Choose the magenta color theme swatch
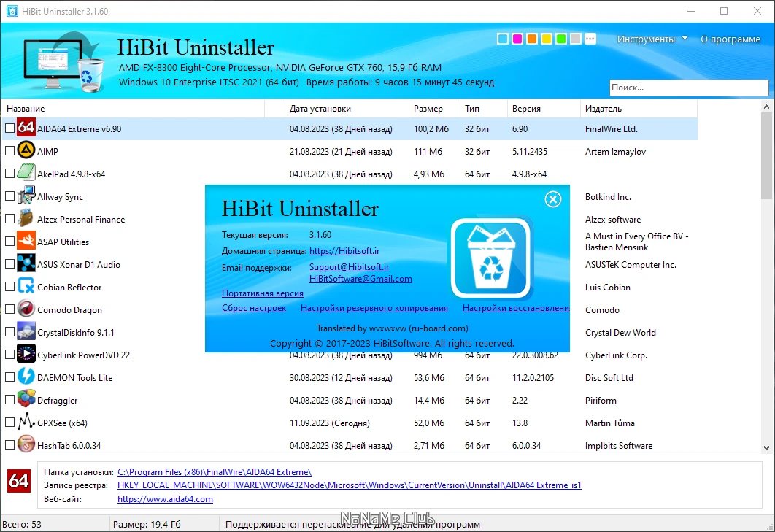The width and height of the screenshot is (775, 532). 517,39
